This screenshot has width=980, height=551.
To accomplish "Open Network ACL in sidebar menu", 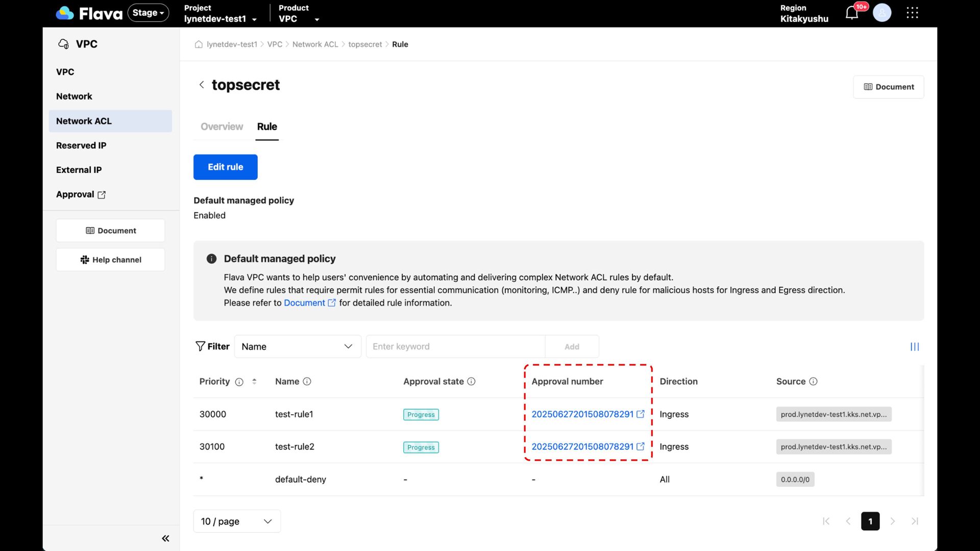I will pos(110,121).
